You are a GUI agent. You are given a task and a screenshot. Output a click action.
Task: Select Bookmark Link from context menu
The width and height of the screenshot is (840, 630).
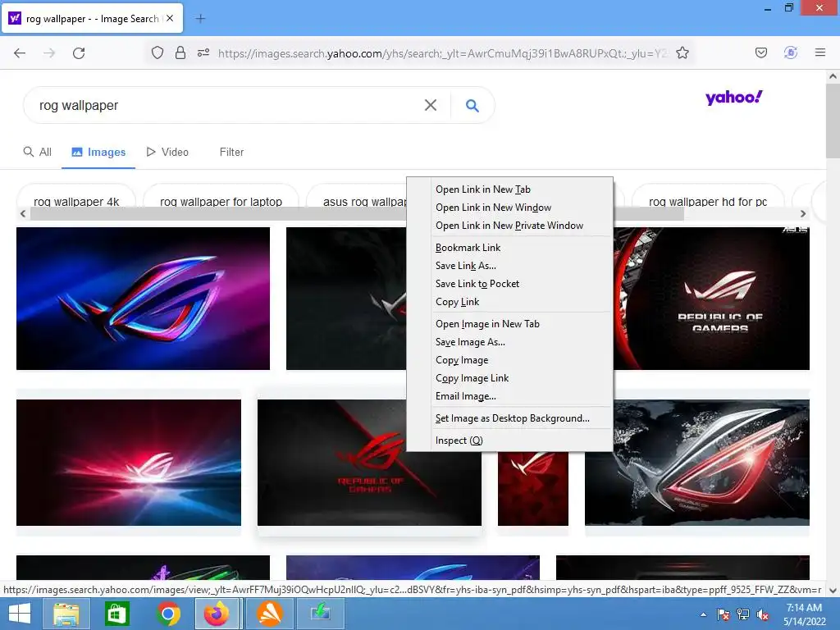click(x=509, y=248)
